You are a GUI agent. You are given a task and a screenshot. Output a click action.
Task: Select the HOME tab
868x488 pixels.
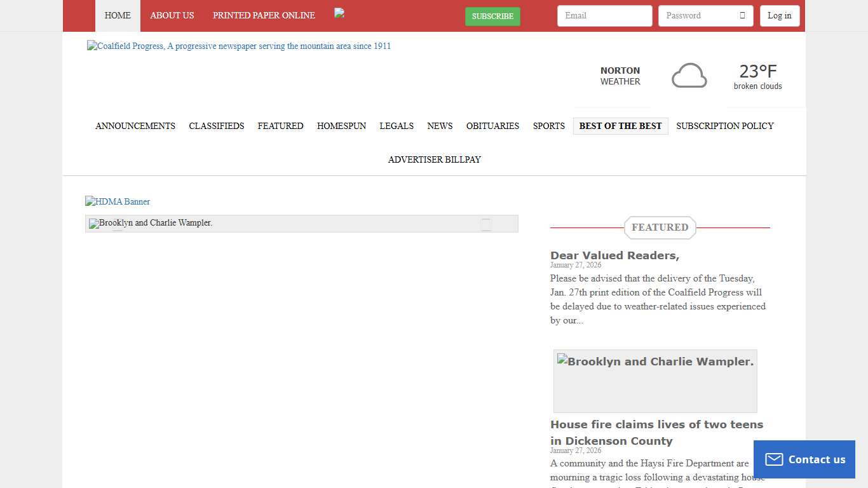(118, 15)
